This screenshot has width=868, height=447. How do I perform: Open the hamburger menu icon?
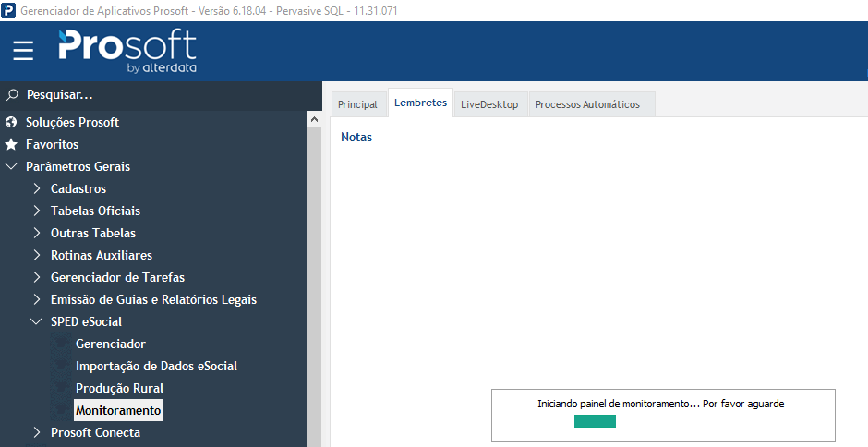point(23,51)
